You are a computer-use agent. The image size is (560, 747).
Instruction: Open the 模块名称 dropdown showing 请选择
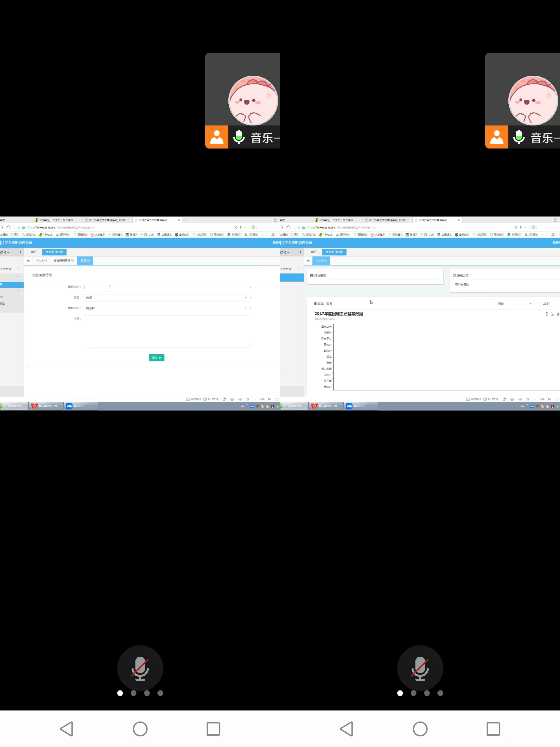(166, 308)
